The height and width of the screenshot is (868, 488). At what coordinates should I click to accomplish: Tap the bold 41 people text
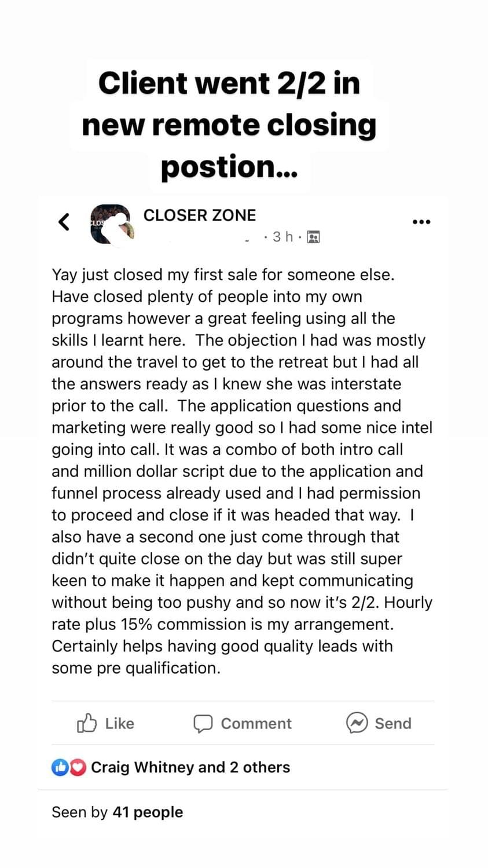coord(148,812)
